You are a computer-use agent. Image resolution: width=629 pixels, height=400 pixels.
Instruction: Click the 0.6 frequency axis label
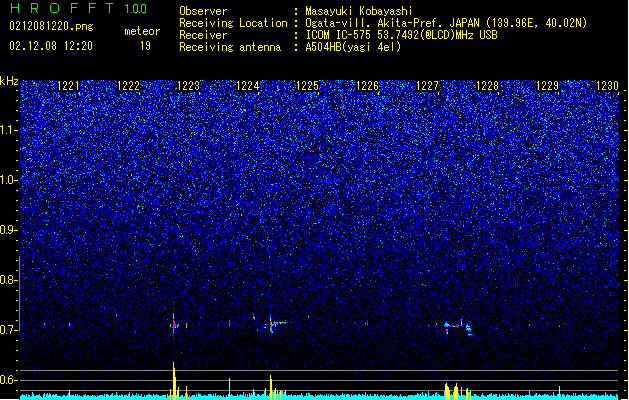click(x=9, y=380)
